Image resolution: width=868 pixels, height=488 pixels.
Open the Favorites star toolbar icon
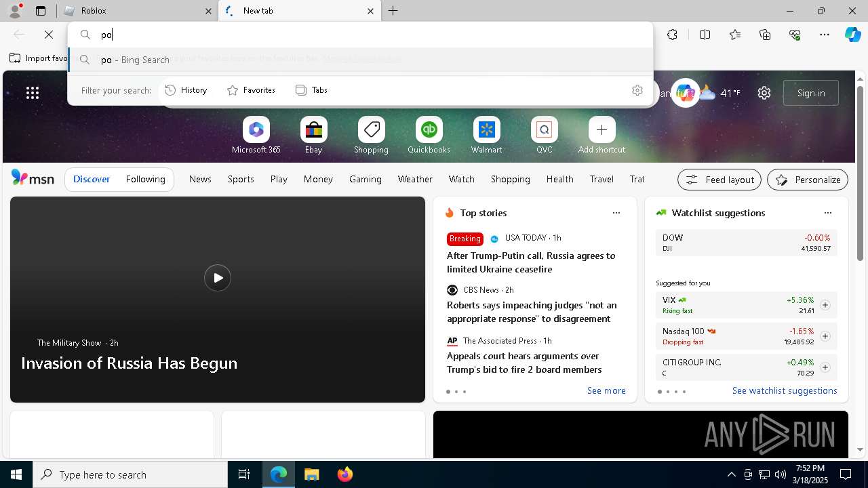click(x=735, y=35)
